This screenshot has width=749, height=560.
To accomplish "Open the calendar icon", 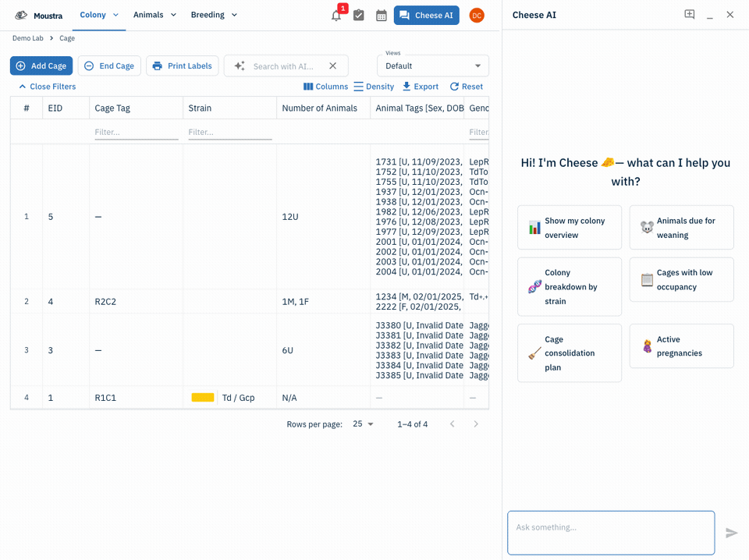I will (382, 16).
